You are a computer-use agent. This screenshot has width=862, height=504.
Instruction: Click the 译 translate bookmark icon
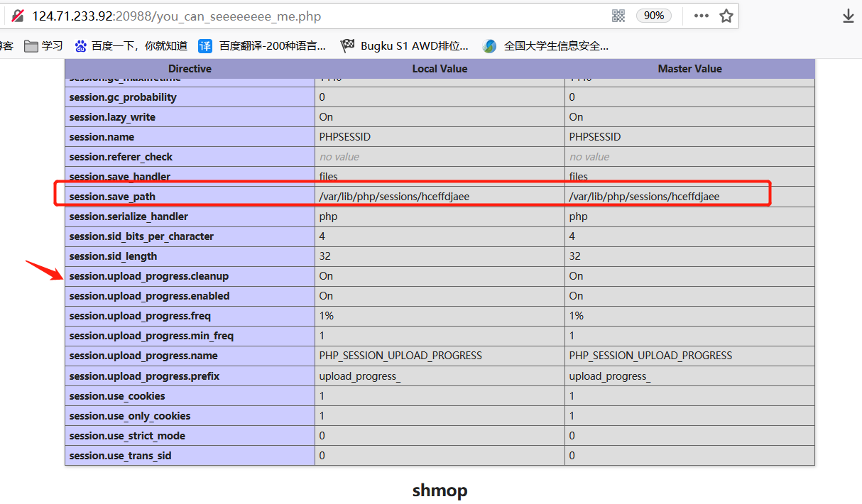(x=205, y=46)
